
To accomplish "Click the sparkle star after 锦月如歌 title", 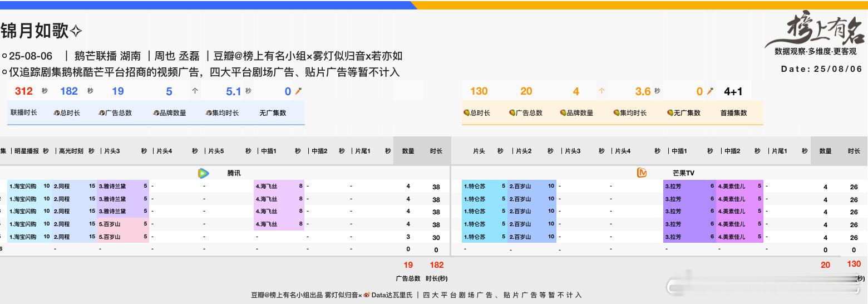I will [x=76, y=32].
